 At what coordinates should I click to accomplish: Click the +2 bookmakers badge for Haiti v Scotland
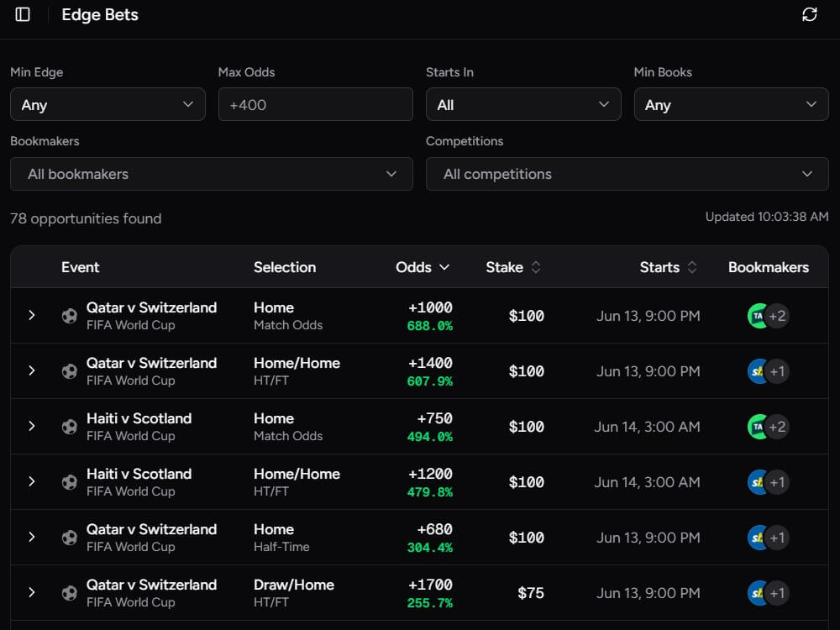[x=777, y=427]
